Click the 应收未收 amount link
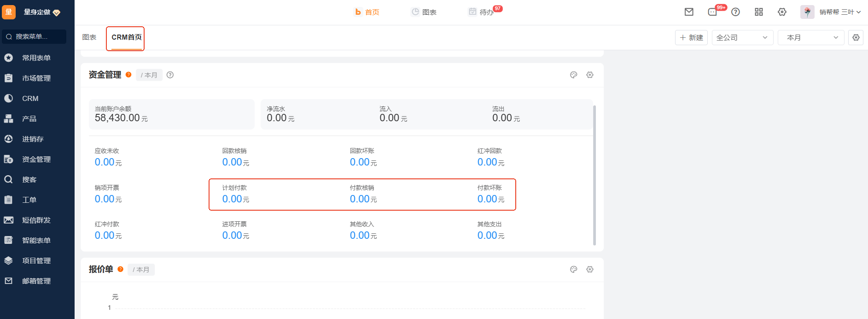Screen dimensions: 868x319 (x=105, y=162)
